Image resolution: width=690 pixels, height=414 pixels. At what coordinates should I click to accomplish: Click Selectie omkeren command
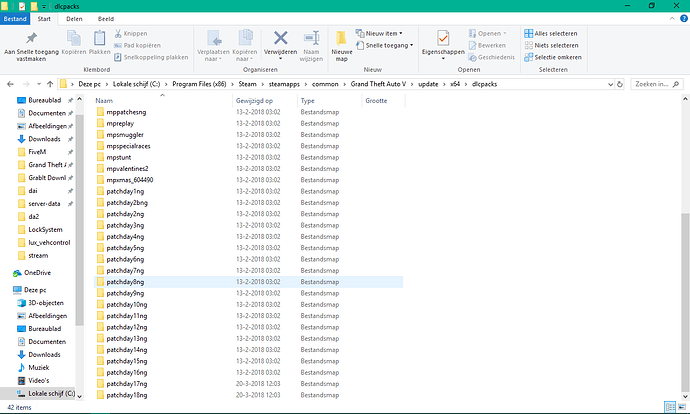click(553, 57)
